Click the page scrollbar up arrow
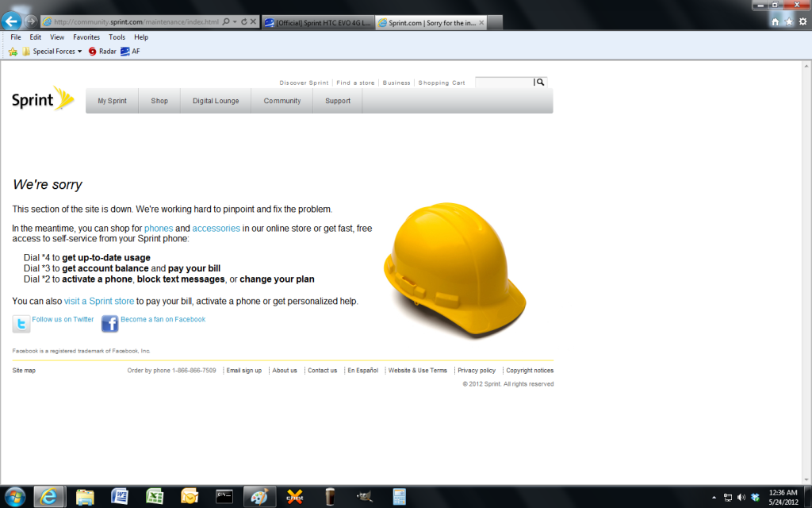The width and height of the screenshot is (812, 508). pyautogui.click(x=806, y=67)
